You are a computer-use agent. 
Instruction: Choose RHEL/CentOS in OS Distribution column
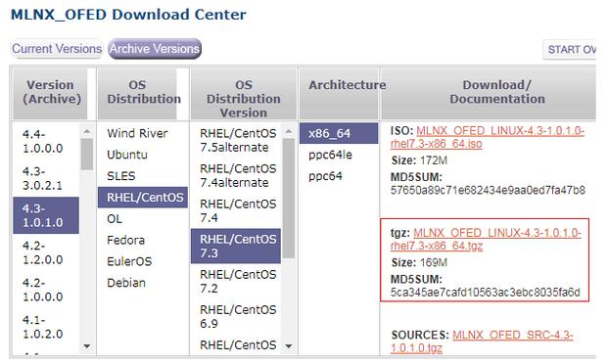click(x=143, y=198)
